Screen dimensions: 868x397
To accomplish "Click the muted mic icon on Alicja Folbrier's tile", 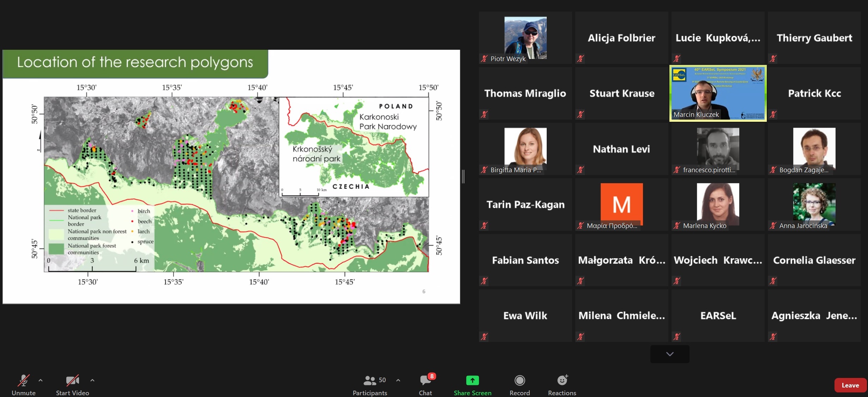I will click(581, 59).
